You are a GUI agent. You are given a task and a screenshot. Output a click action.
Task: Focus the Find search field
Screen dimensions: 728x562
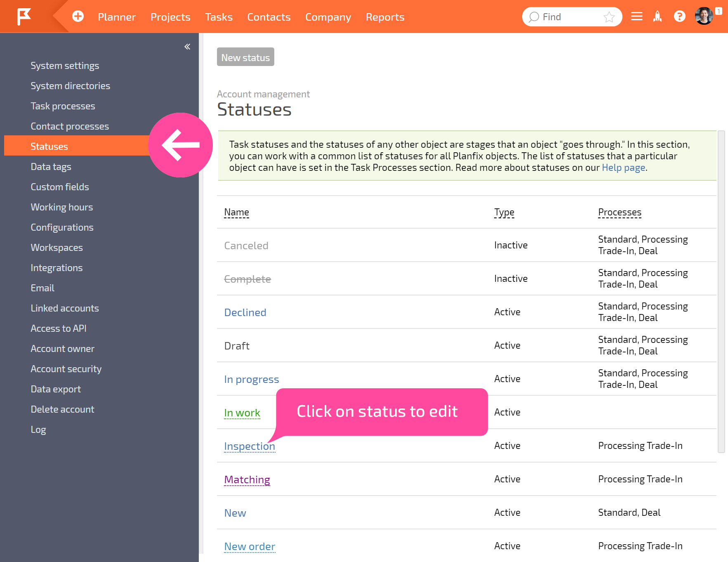(x=572, y=17)
